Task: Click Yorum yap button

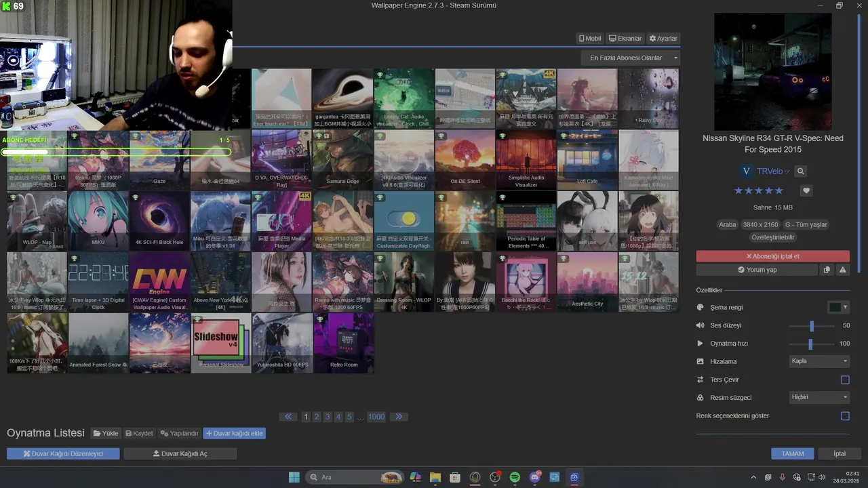Action: pyautogui.click(x=757, y=270)
